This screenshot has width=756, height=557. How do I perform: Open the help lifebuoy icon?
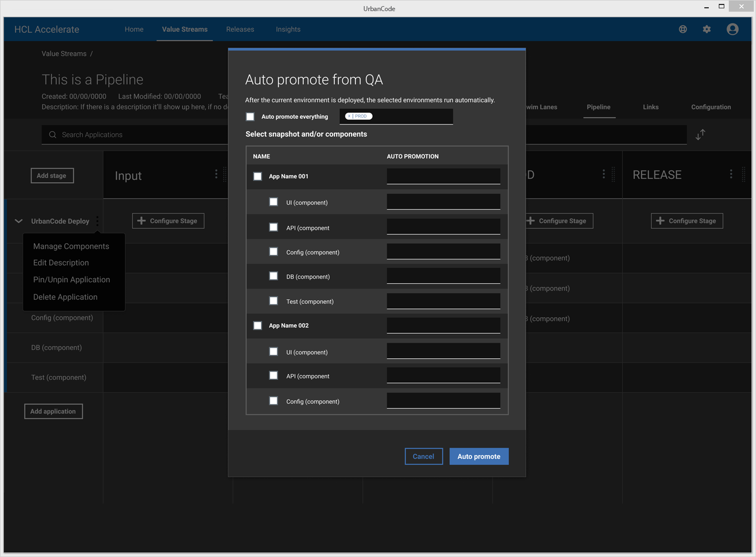click(683, 29)
